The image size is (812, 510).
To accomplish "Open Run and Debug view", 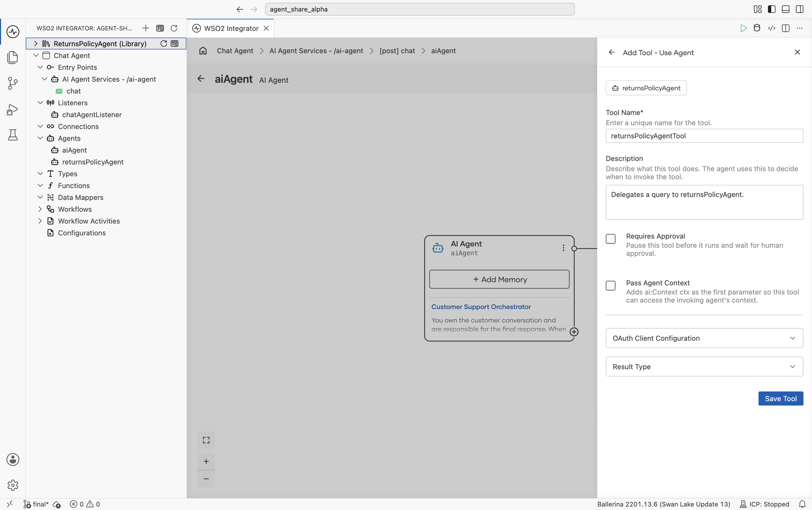I will 13,110.
